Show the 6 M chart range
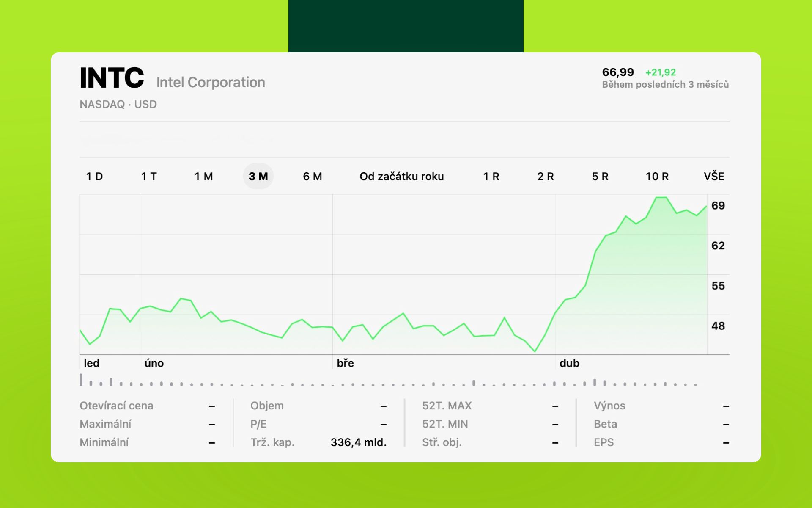The image size is (812, 508). click(313, 177)
